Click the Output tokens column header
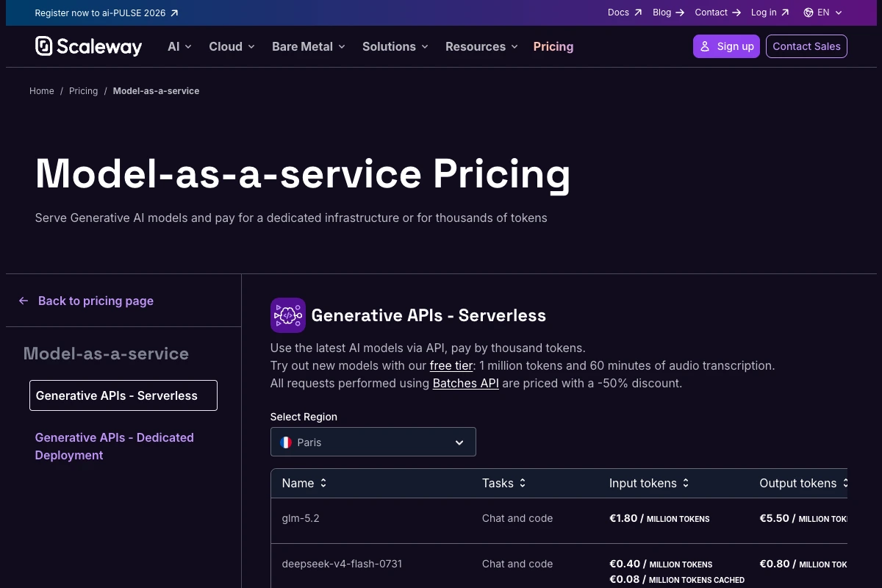This screenshot has width=882, height=588. (803, 483)
